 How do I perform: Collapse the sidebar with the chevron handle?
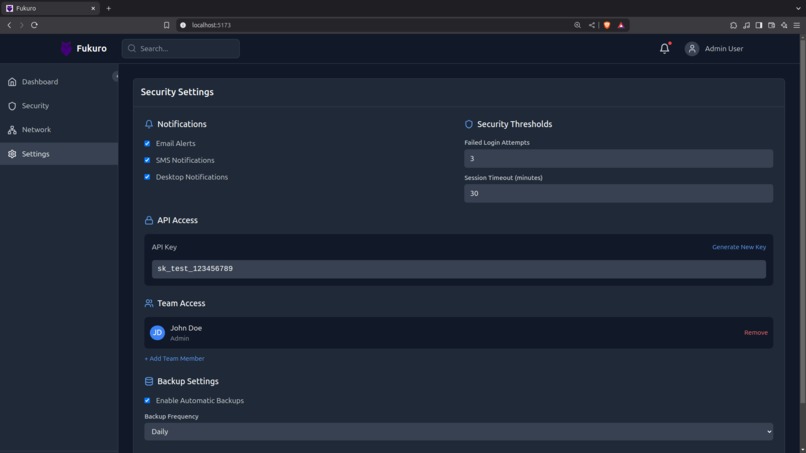click(116, 76)
